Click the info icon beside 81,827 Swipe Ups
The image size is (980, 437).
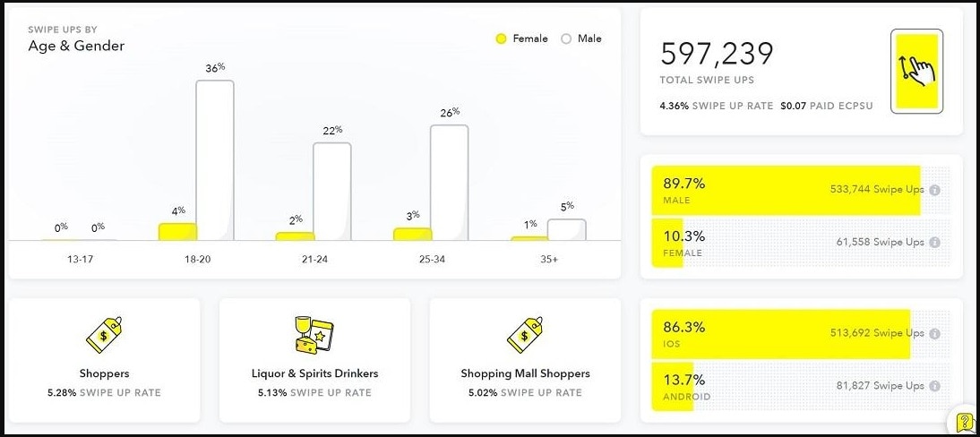[x=934, y=386]
